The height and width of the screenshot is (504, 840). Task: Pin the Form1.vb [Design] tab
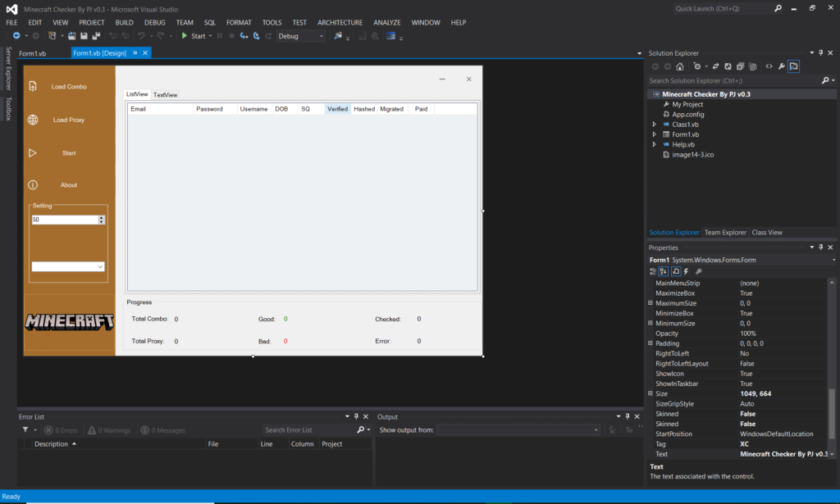point(135,53)
